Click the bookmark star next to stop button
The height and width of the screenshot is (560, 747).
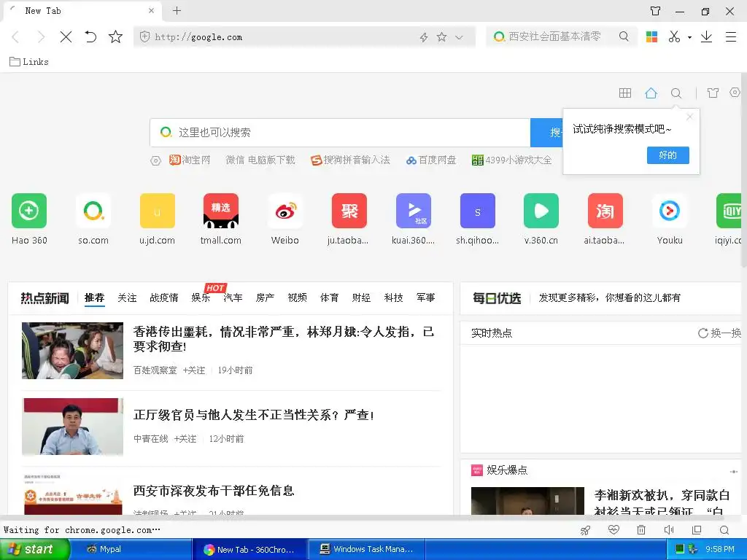[x=115, y=36]
